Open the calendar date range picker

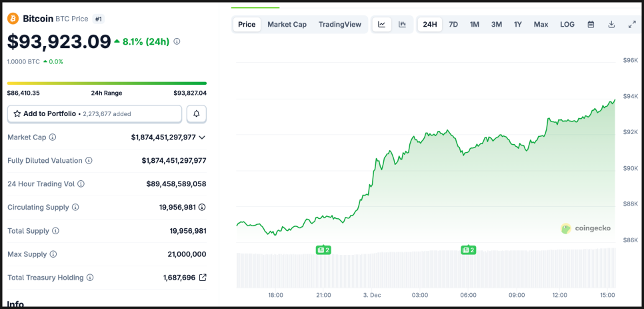[591, 25]
